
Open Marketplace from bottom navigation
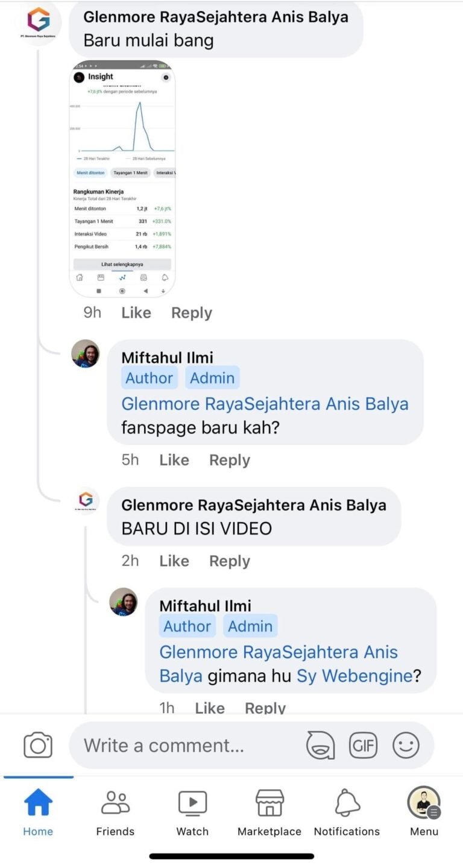pos(269,811)
